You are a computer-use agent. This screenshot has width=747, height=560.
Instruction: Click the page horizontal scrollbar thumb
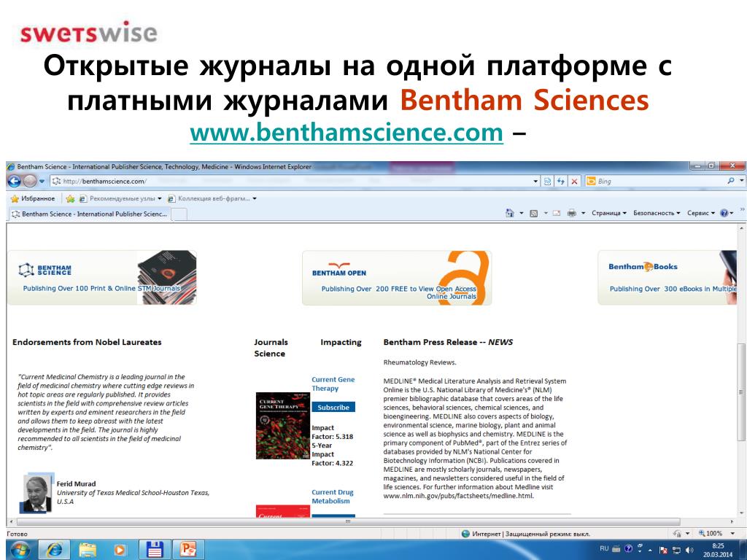pyautogui.click(x=348, y=522)
